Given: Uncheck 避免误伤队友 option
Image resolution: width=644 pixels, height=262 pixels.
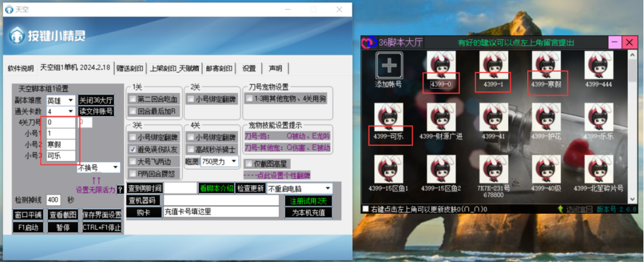Looking at the screenshot, I should (x=133, y=149).
